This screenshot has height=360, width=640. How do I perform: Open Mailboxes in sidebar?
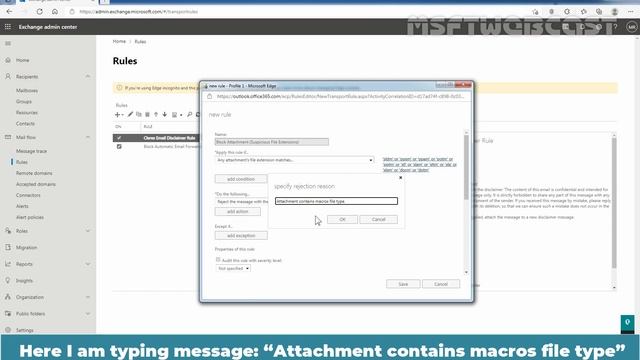27,91
